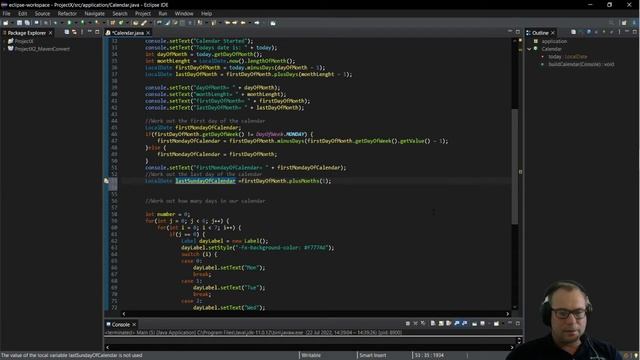Toggle Link with Editor in Package Explorer
The height and width of the screenshot is (360, 640).
pyautogui.click(x=74, y=32)
